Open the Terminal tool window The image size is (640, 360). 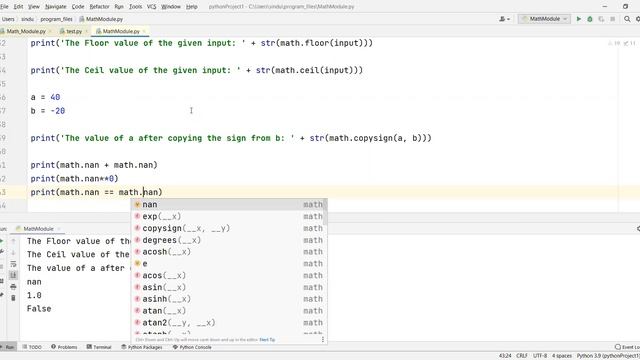click(99, 347)
